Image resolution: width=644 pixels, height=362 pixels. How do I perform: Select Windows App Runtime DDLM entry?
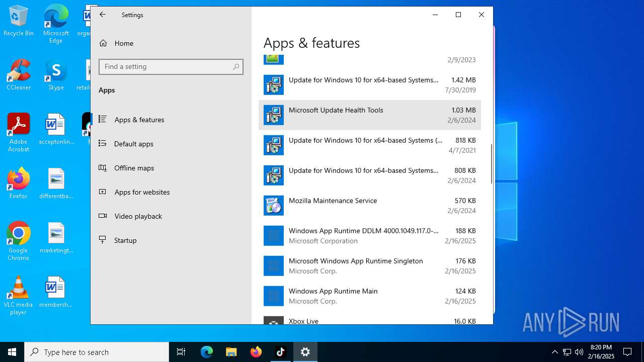pos(370,236)
